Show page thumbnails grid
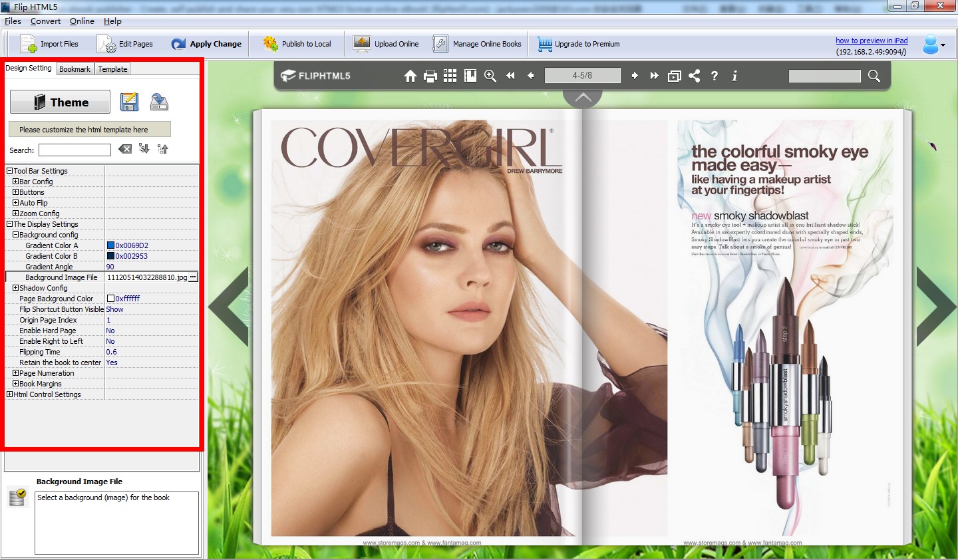Image resolution: width=958 pixels, height=560 pixels. [450, 76]
